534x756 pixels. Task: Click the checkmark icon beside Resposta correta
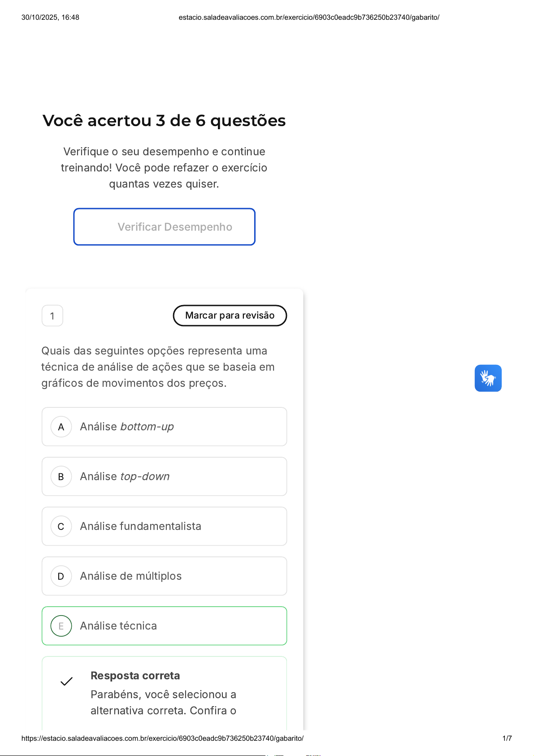66,681
